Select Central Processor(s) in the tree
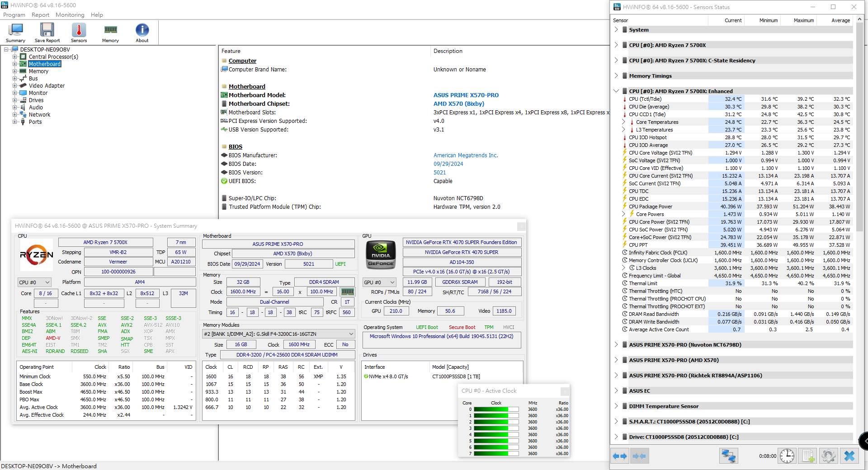This screenshot has height=470, width=868. point(53,57)
